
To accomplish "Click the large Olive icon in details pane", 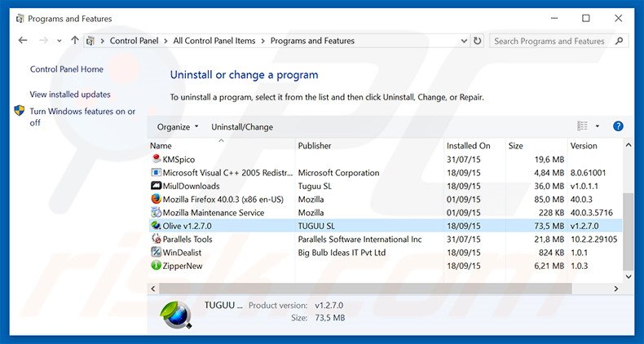I will (175, 315).
